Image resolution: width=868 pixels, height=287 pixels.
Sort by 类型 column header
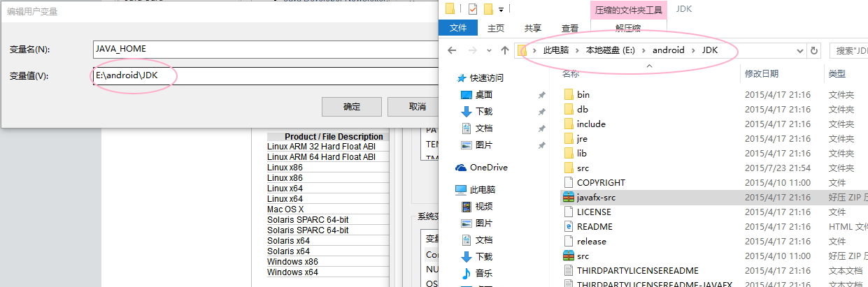click(x=837, y=73)
